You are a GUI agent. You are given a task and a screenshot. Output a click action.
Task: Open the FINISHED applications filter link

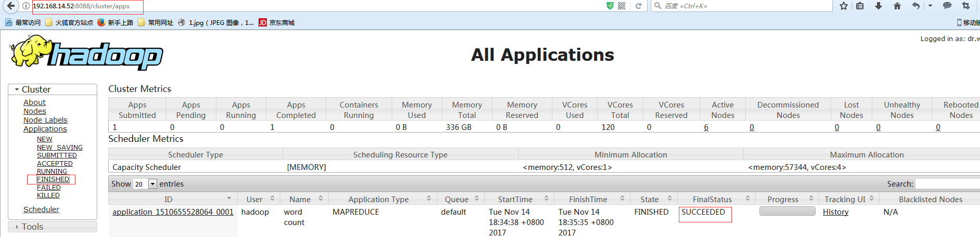(x=53, y=179)
